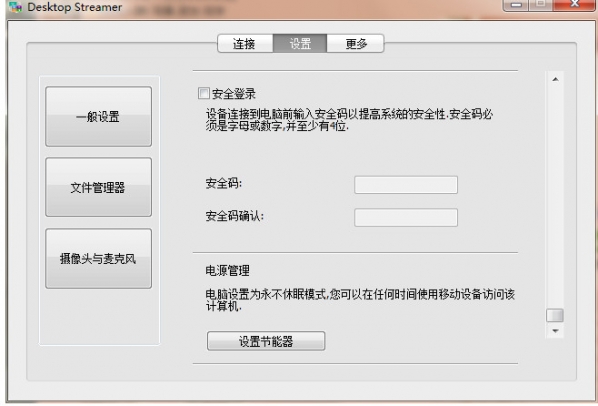This screenshot has height=406, width=598.
Task: Focus the 安全码确认 input field
Action: pyautogui.click(x=406, y=217)
